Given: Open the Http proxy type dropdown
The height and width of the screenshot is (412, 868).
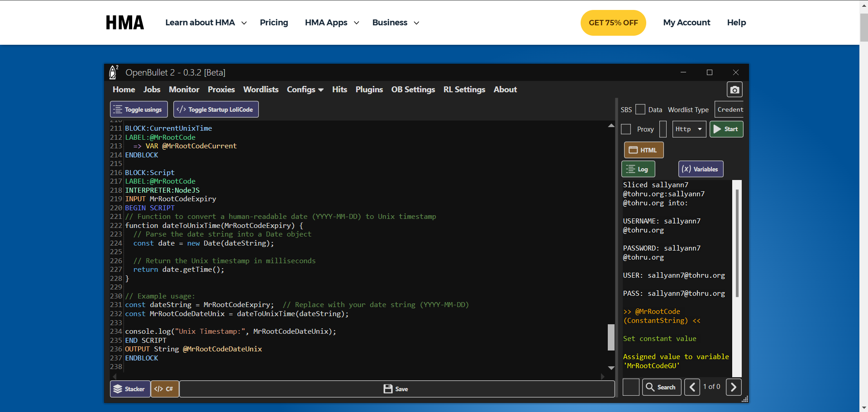Looking at the screenshot, I should click(x=689, y=129).
